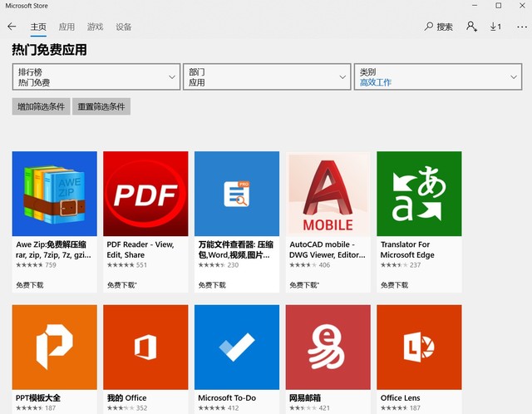The height and width of the screenshot is (414, 532).
Task: Click the Office Lens title text
Action: click(401, 397)
